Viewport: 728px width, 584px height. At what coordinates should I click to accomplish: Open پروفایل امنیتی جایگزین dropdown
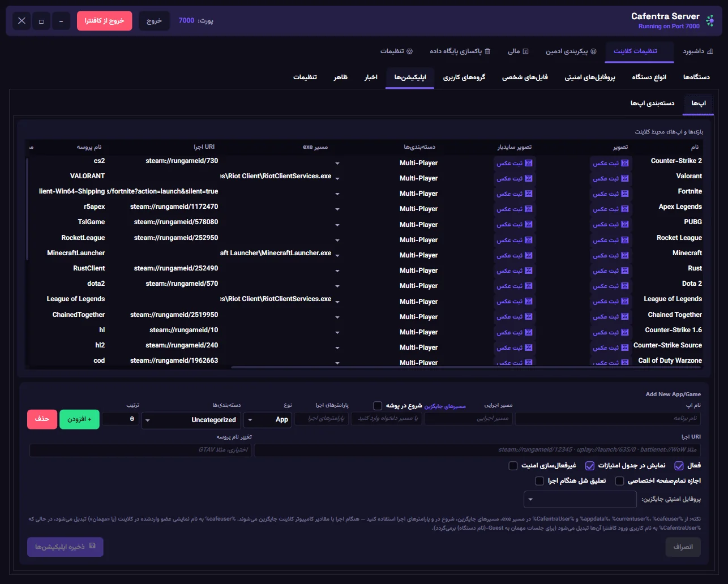coord(581,499)
